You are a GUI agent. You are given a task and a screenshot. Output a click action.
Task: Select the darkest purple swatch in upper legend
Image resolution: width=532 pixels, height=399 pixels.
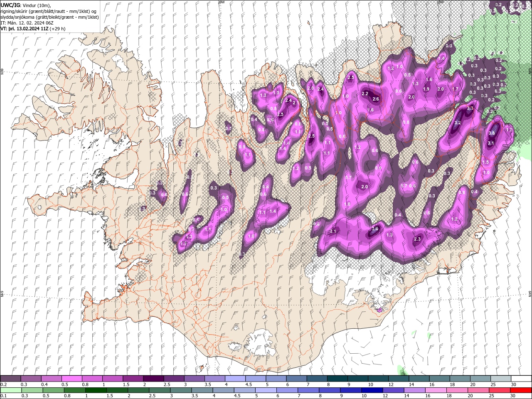153,379
